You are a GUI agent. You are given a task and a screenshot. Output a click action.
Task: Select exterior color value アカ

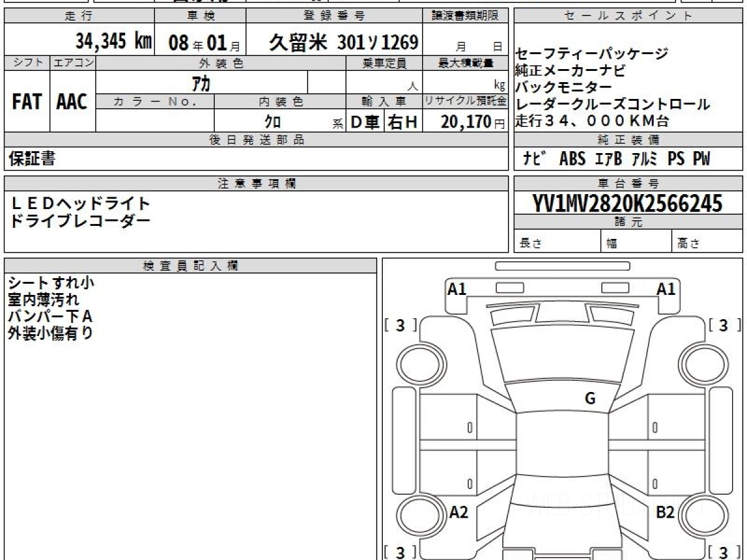click(201, 83)
